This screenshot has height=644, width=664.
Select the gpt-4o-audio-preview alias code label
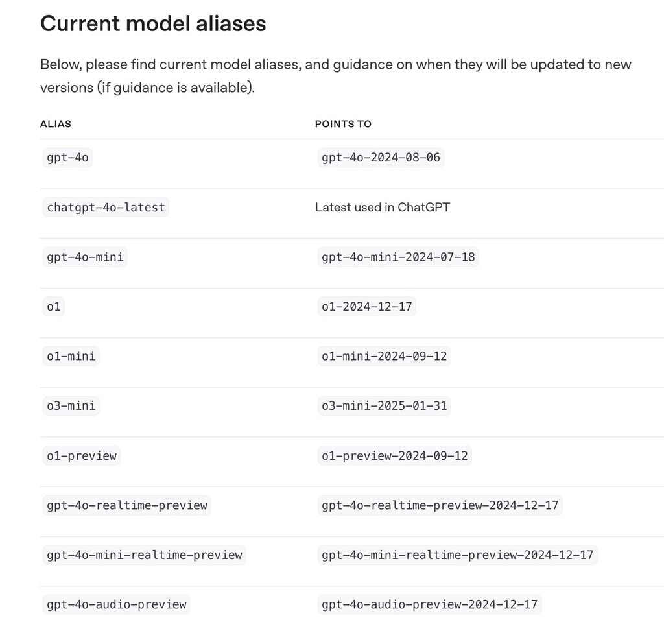point(117,604)
